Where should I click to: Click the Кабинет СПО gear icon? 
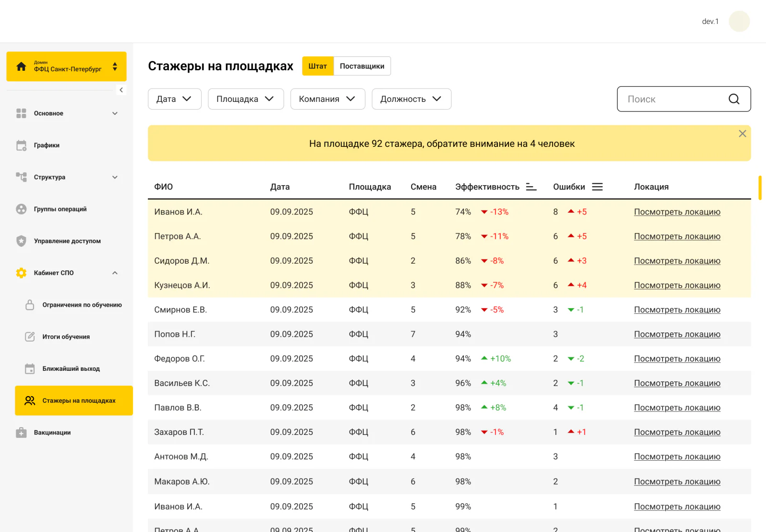(x=21, y=273)
